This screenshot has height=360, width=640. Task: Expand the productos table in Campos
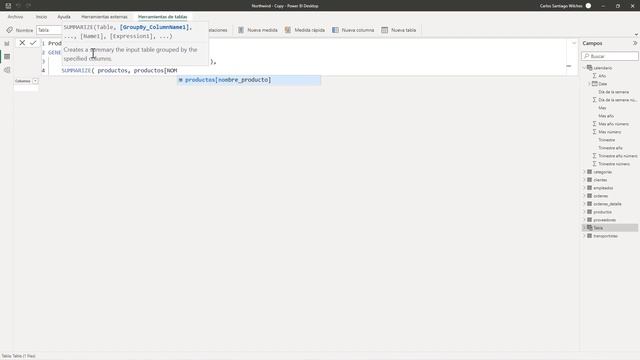[x=584, y=212]
